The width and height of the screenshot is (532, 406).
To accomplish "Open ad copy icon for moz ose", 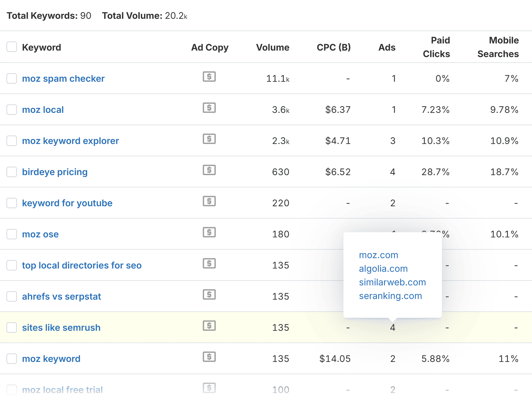I will [x=209, y=232].
